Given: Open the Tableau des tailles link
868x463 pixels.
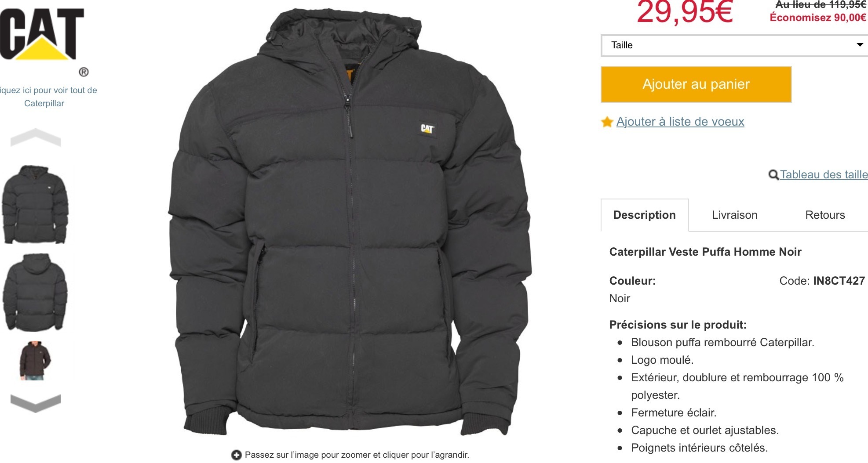Looking at the screenshot, I should point(824,174).
